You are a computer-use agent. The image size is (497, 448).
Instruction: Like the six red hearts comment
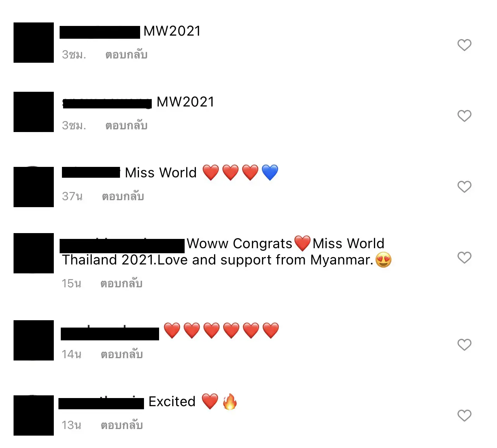tap(464, 345)
